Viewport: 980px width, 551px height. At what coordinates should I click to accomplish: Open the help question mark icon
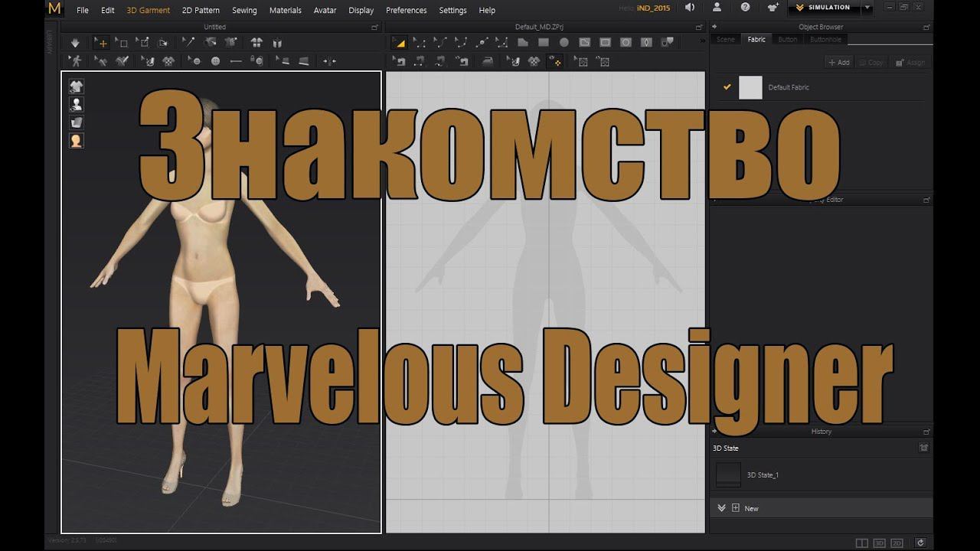pos(745,8)
